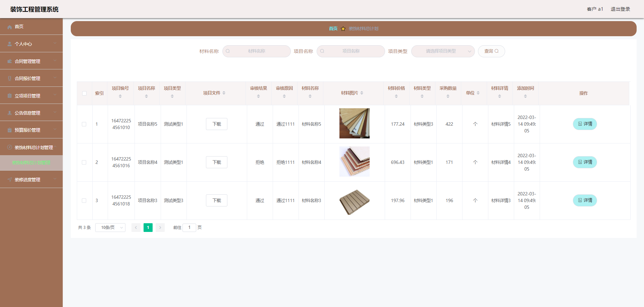The image size is (644, 307).
Task: Expand the 个人中心 sidebar menu
Action: [31, 44]
